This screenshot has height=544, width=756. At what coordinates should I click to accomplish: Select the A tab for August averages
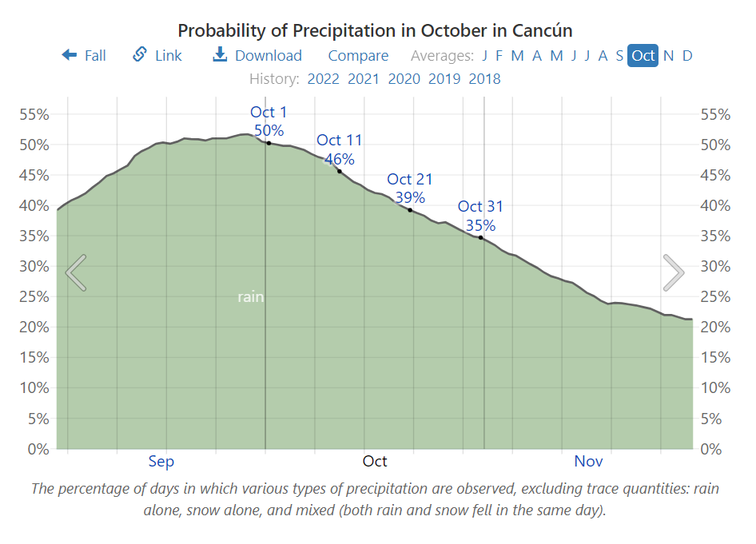pyautogui.click(x=603, y=55)
